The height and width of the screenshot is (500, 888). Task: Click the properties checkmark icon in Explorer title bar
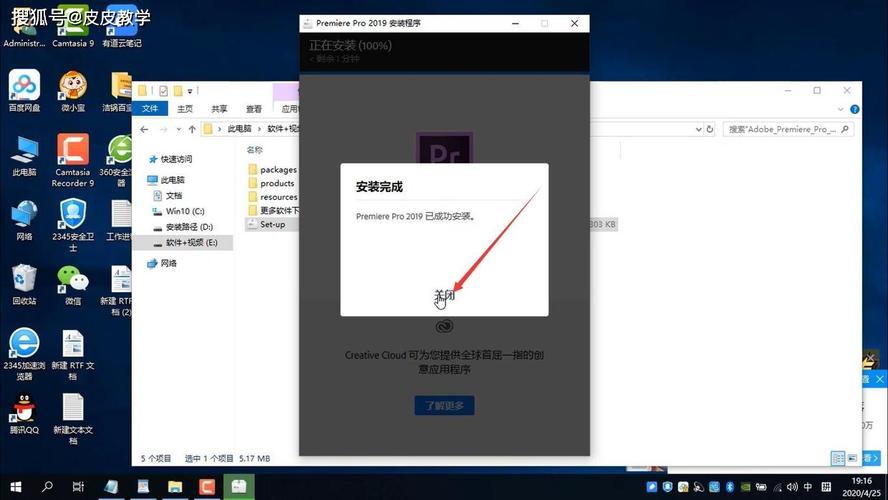coord(164,91)
